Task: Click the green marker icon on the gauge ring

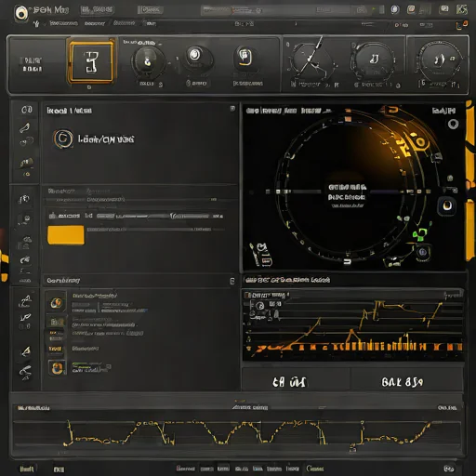Action: coord(420,234)
